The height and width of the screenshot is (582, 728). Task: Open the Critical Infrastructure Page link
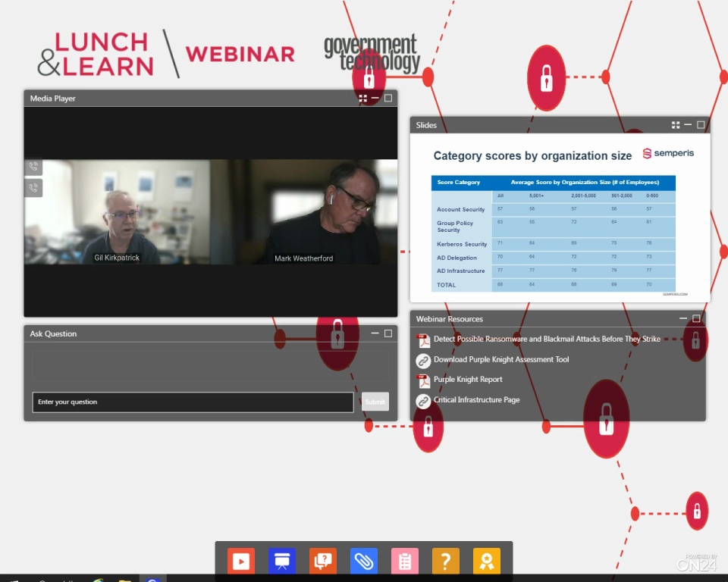pos(476,400)
